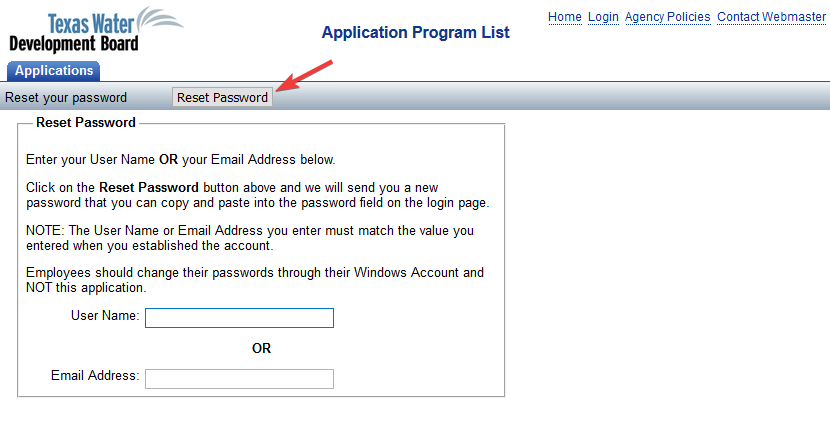Click the Employees Windows Account paragraph

pyautogui.click(x=255, y=280)
